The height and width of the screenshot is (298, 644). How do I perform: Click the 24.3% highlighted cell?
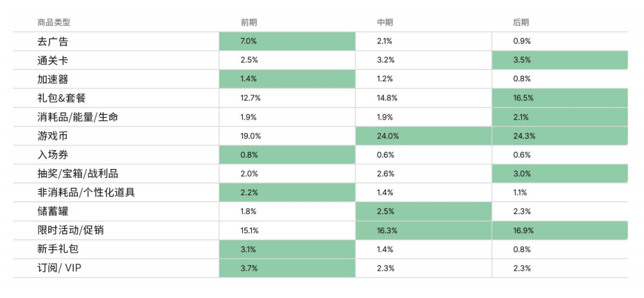pos(560,136)
